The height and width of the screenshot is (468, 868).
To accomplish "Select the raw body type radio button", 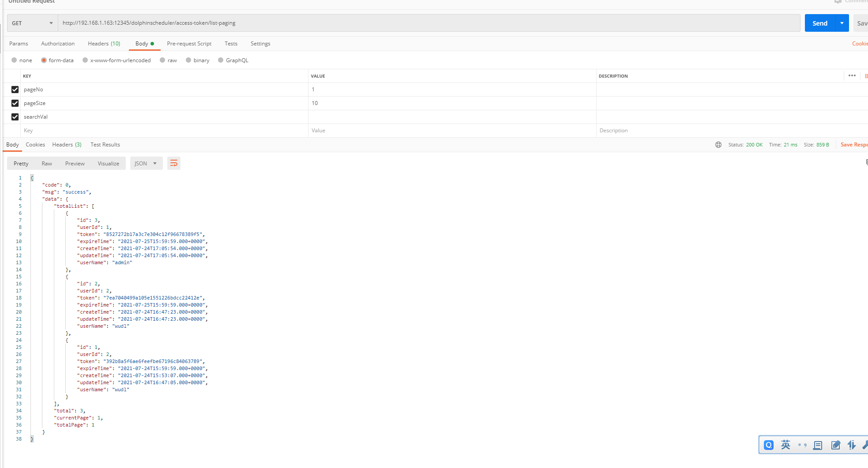I will pyautogui.click(x=163, y=60).
